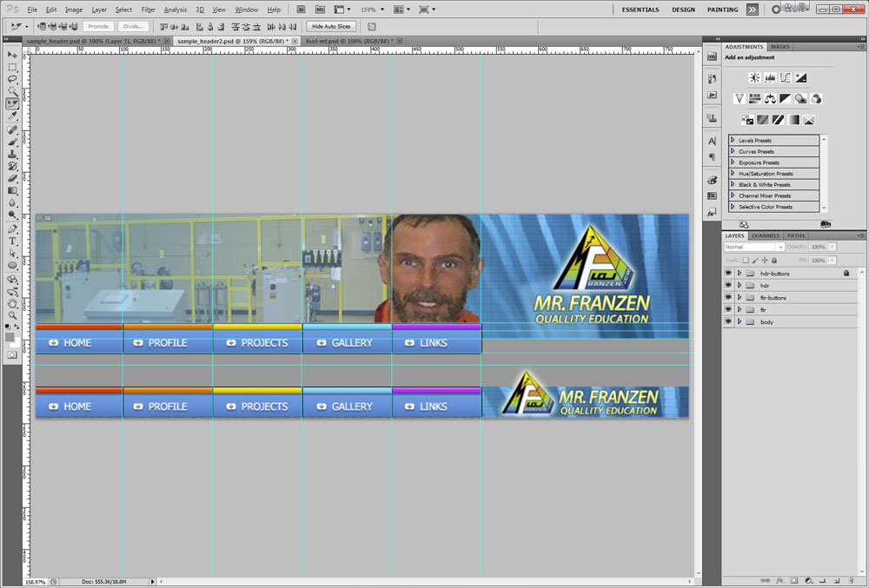Open the File menu
The height and width of the screenshot is (588, 869).
pyautogui.click(x=33, y=10)
